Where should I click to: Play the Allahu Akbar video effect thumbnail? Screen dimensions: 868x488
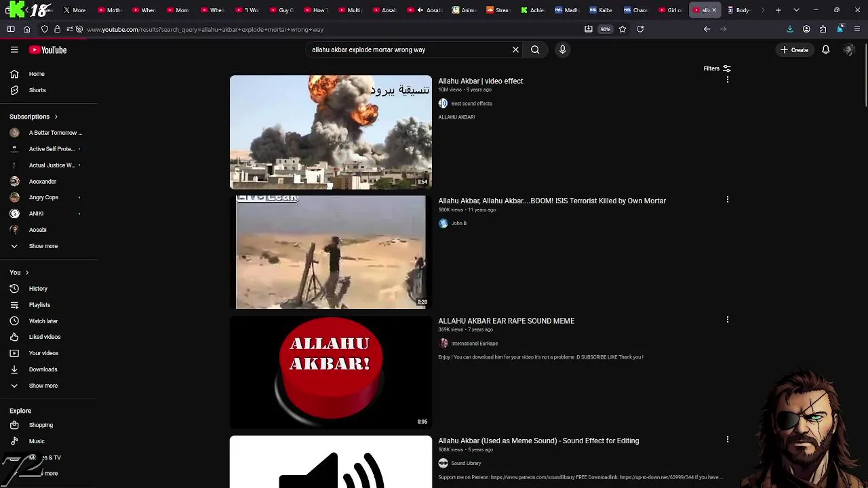[330, 132]
